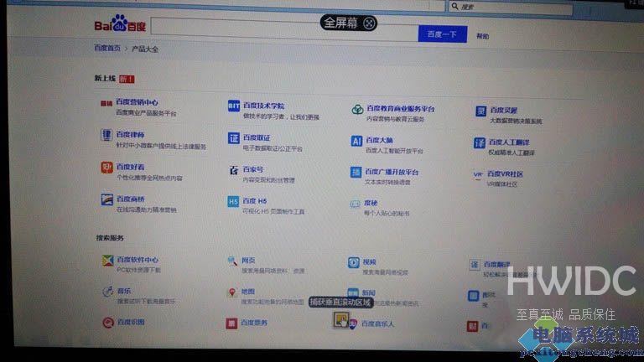Viewport: 644px width, 362px height.
Task: Click the 百家号 icon
Action: click(234, 170)
